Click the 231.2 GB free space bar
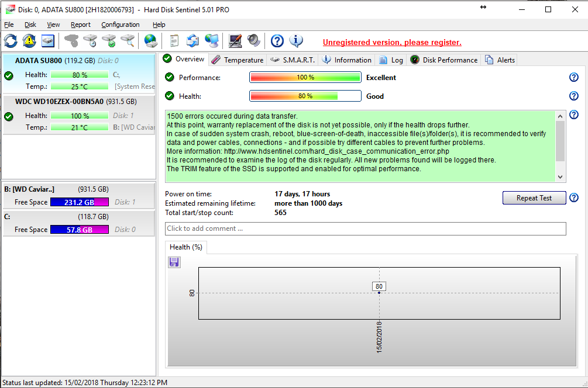 coord(80,202)
